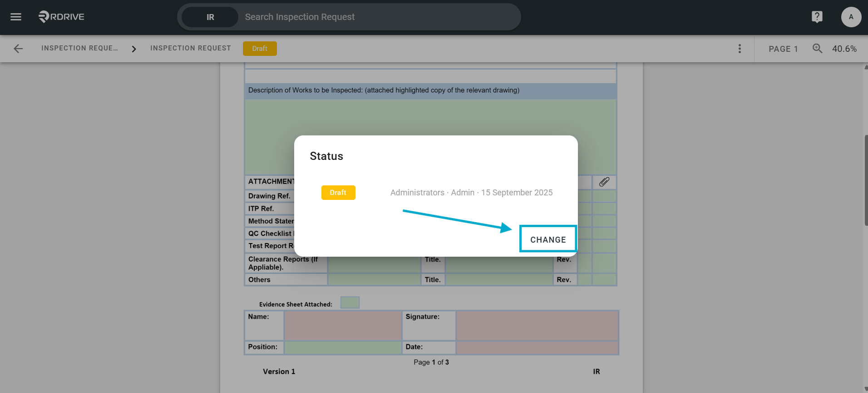
Task: Click the Position input field
Action: pos(343,348)
